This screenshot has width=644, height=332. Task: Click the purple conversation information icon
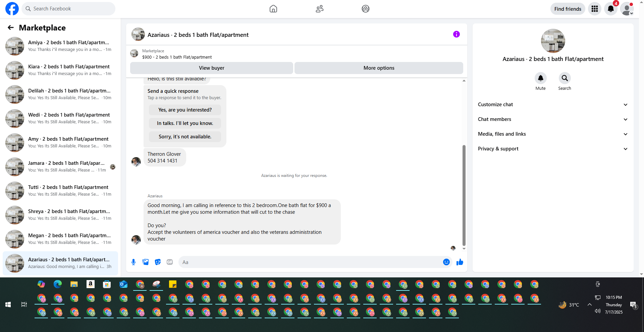pyautogui.click(x=457, y=34)
